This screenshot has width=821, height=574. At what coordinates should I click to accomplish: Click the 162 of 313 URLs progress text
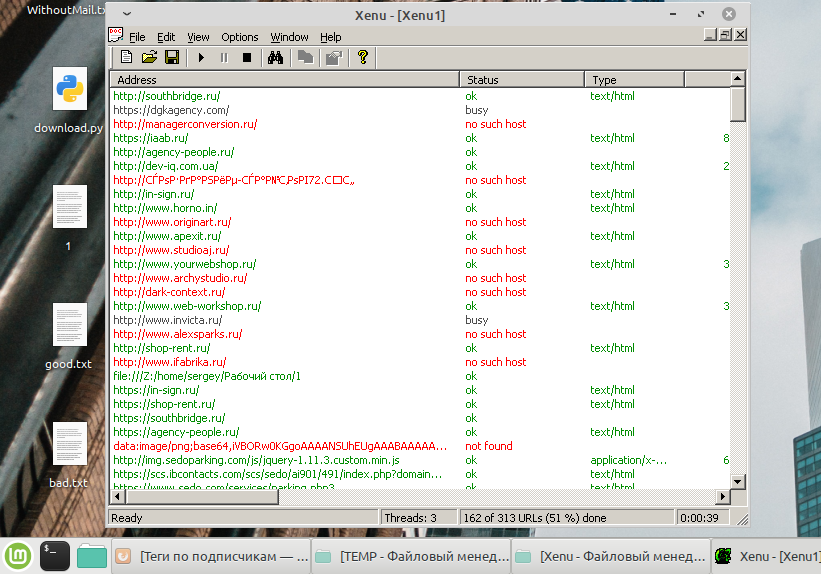(567, 518)
